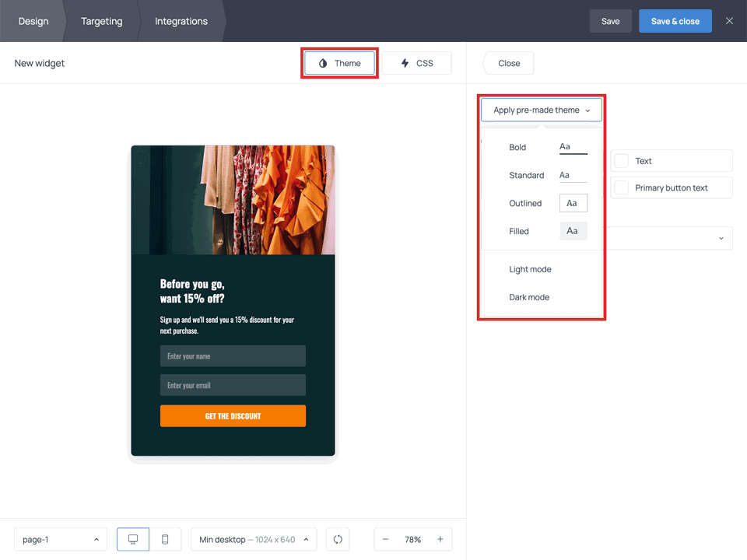Click the Enter your email field in preview

coord(232,385)
